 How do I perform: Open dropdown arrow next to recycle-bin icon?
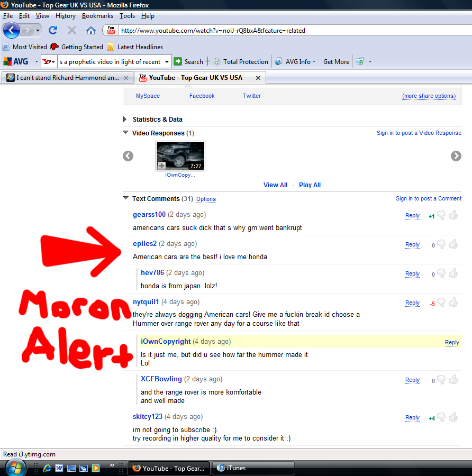pos(370,62)
